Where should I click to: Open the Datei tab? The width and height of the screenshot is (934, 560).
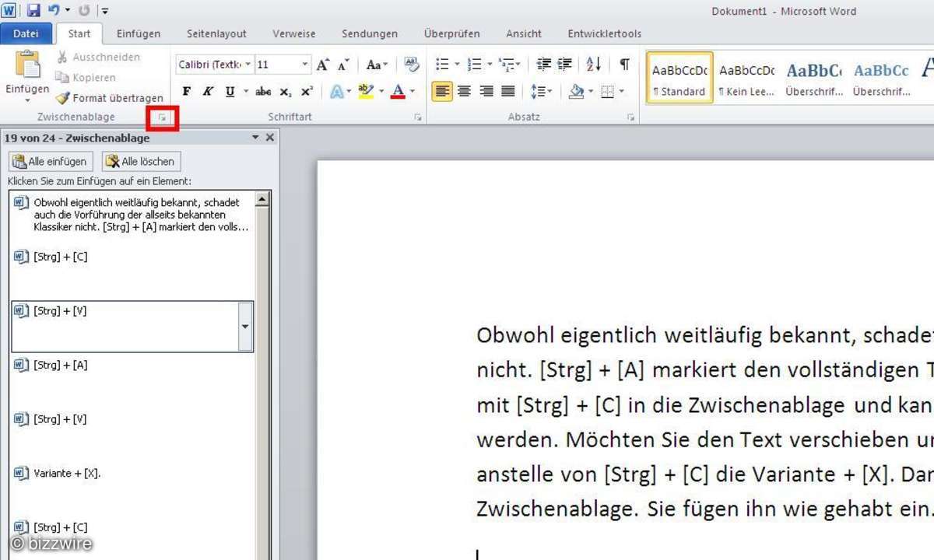(26, 33)
